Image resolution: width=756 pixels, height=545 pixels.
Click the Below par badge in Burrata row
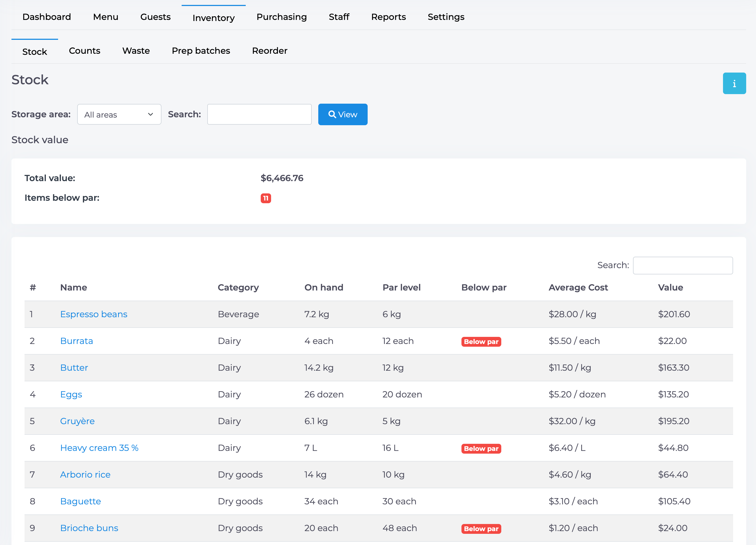(481, 341)
